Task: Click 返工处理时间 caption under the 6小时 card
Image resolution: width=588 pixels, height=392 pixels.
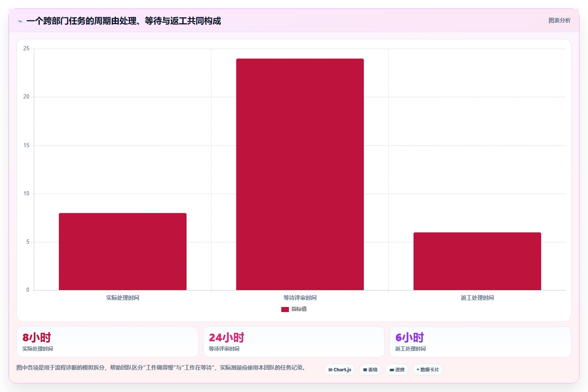Action: coord(410,349)
